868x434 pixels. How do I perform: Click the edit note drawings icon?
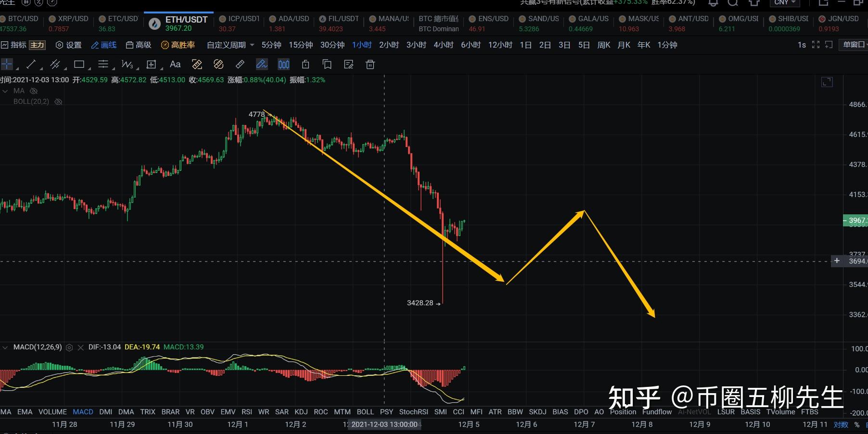(349, 64)
